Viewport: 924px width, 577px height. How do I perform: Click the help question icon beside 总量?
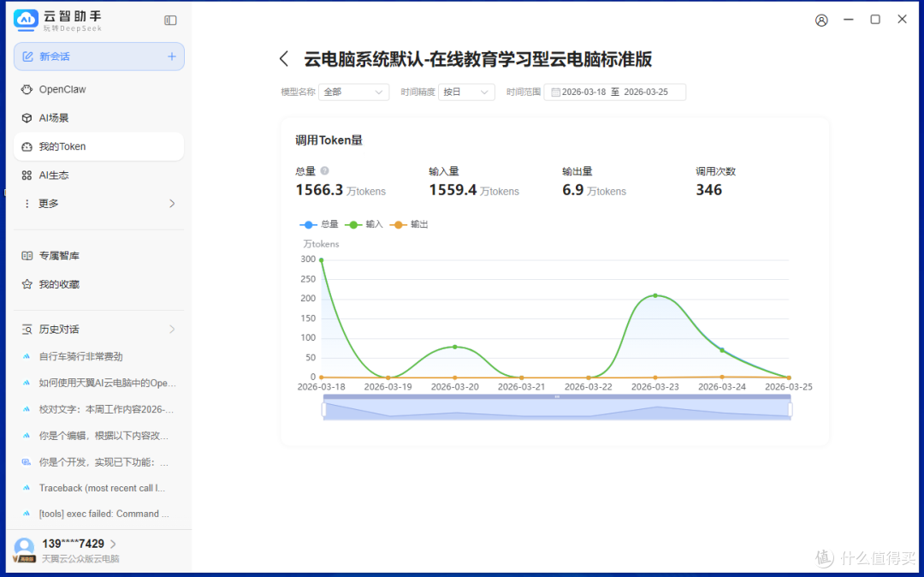tap(324, 171)
